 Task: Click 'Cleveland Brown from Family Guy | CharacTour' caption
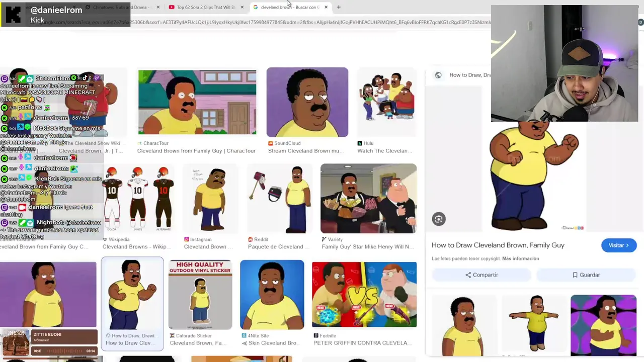196,151
